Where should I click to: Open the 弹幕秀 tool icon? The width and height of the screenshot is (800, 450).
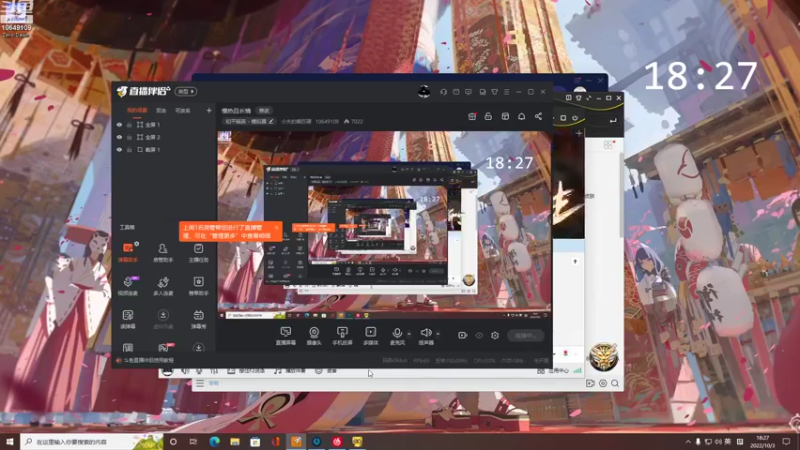point(198,319)
